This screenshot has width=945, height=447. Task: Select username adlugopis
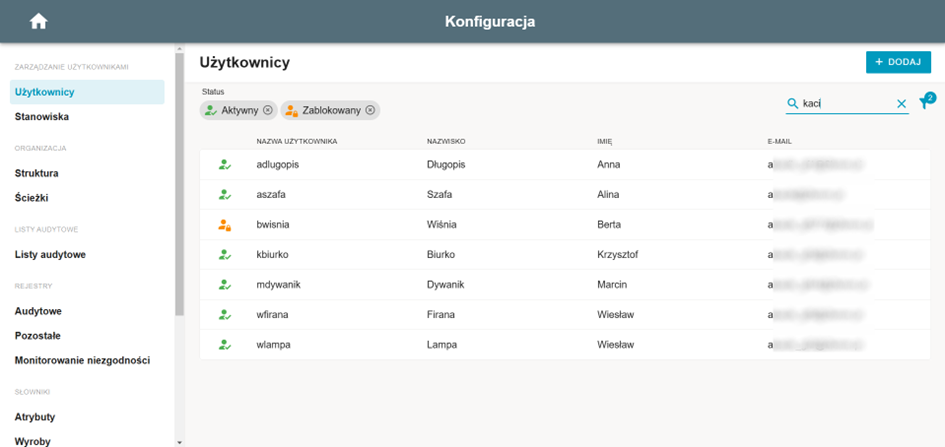(278, 164)
